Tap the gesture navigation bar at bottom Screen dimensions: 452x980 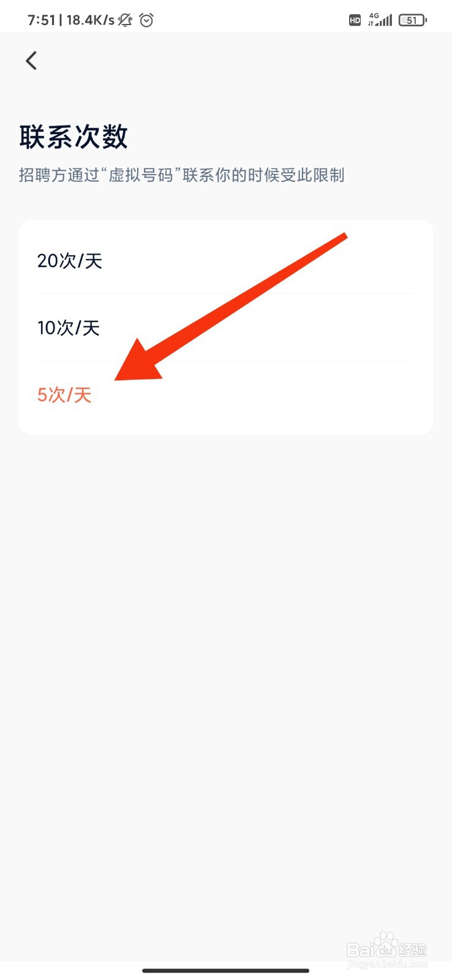click(226, 970)
